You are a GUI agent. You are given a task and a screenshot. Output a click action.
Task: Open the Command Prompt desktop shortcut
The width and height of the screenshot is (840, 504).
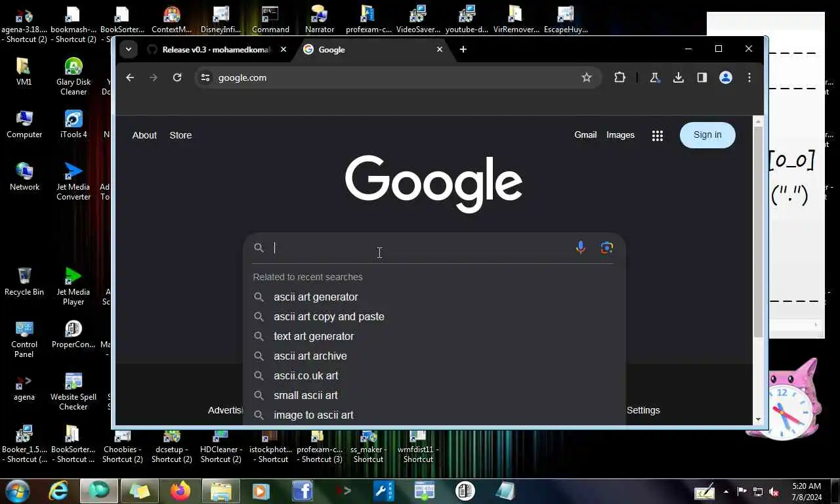270,19
